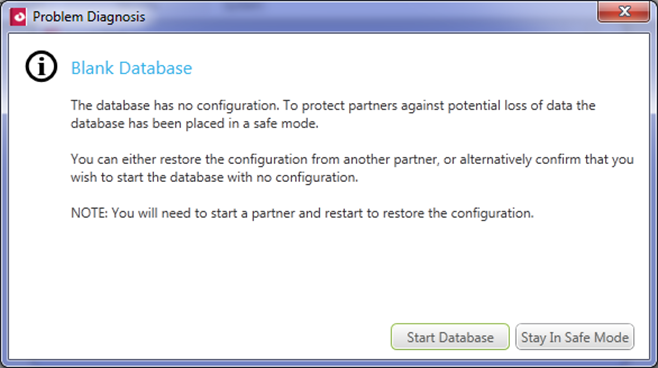This screenshot has height=368, width=658.
Task: Select the Blank Database heading
Action: tap(131, 68)
